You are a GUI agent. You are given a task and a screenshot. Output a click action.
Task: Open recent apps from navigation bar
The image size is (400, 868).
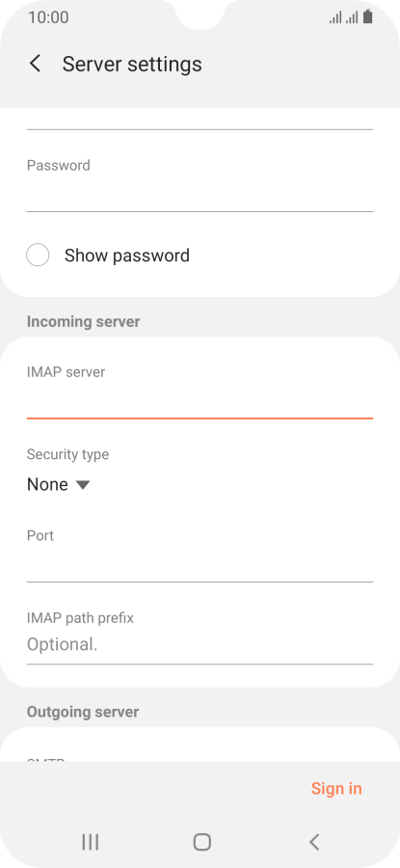pyautogui.click(x=91, y=842)
